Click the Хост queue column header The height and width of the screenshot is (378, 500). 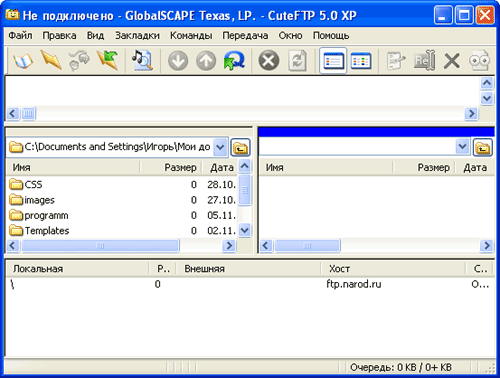[x=393, y=269]
